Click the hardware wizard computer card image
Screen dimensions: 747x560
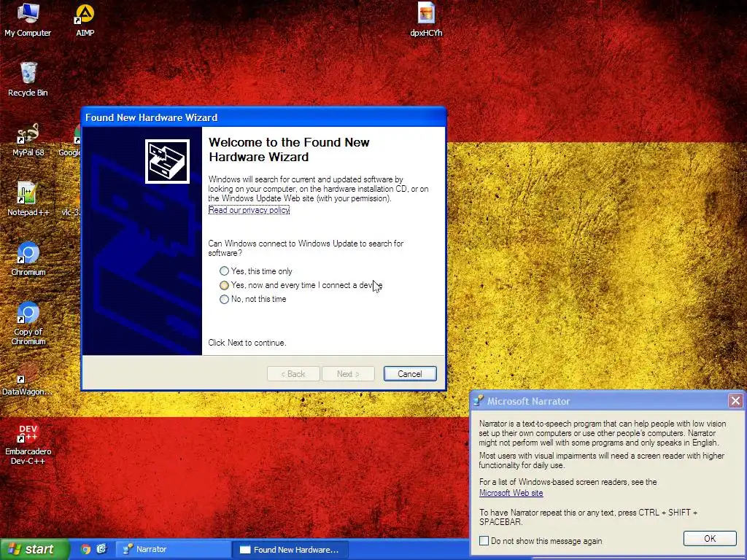coord(167,161)
